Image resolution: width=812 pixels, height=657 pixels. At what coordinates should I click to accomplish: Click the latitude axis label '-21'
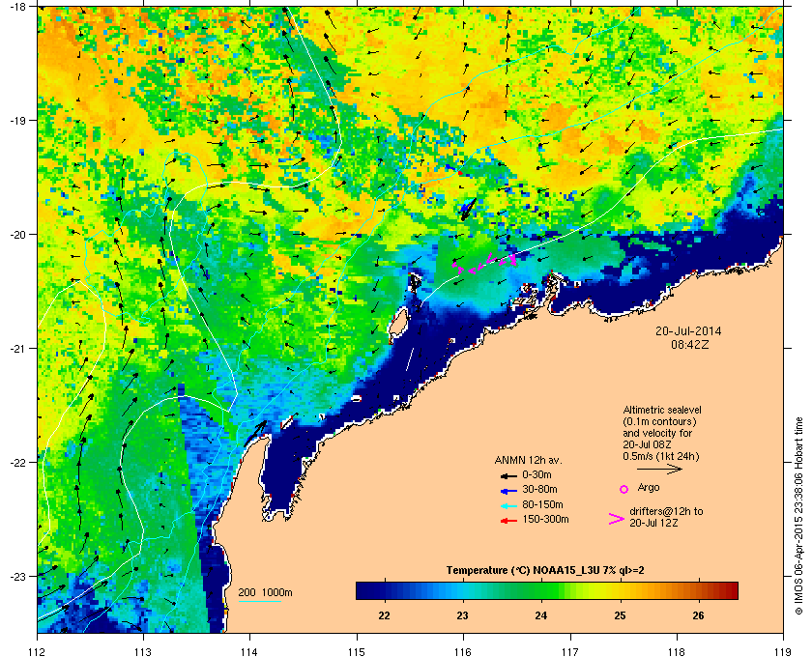(x=16, y=349)
